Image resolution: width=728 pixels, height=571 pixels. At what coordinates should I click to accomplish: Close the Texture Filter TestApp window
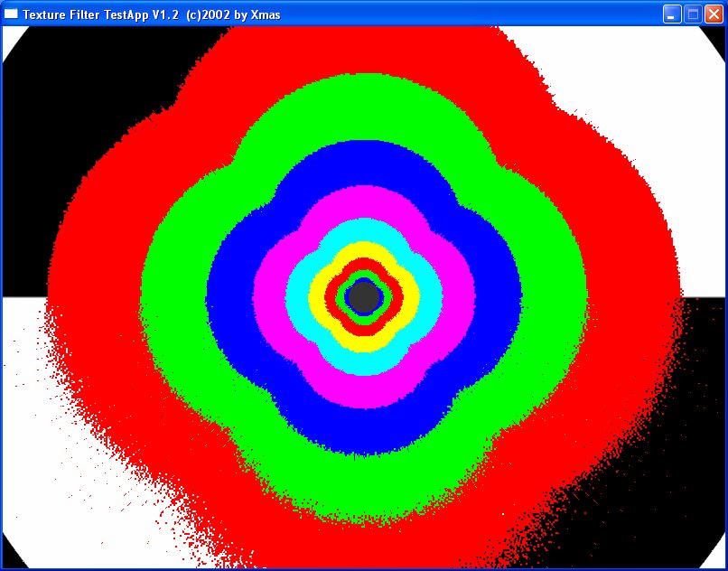pos(714,14)
